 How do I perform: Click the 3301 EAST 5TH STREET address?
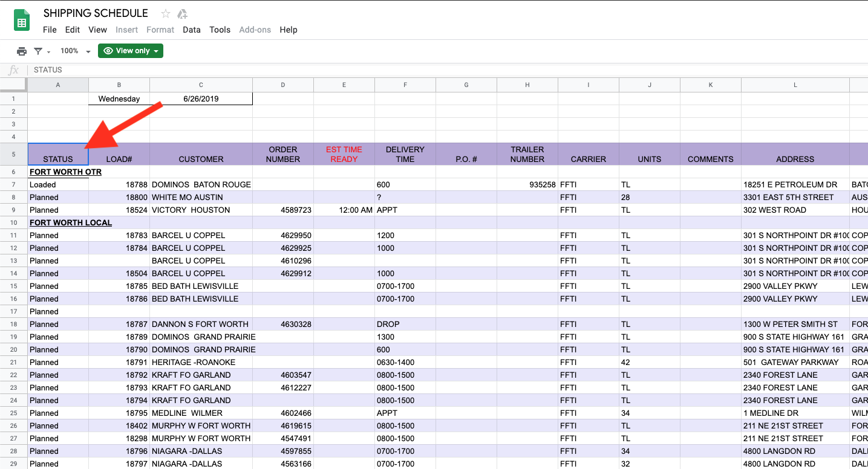[795, 197]
